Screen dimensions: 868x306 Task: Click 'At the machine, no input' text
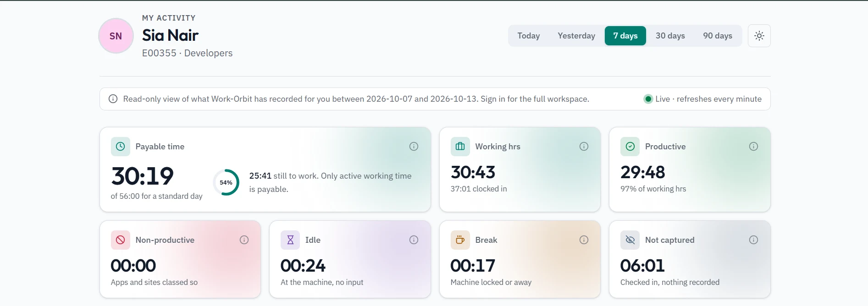click(x=322, y=282)
